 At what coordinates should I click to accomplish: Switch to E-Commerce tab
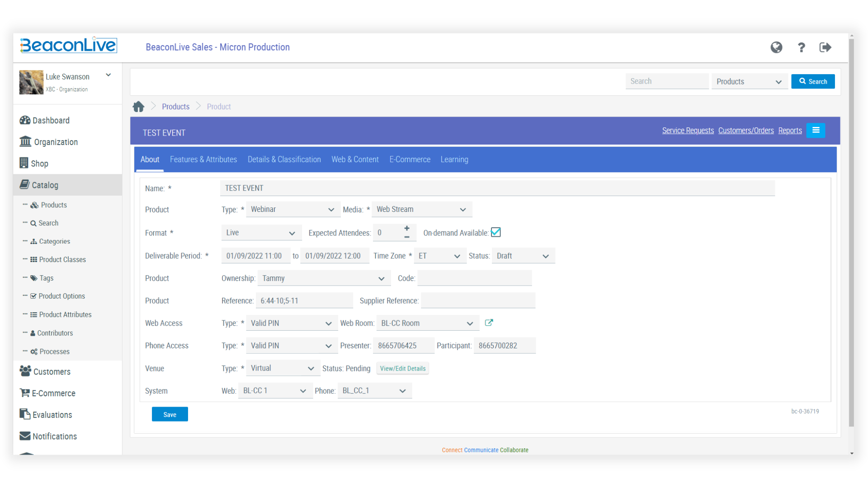click(410, 160)
